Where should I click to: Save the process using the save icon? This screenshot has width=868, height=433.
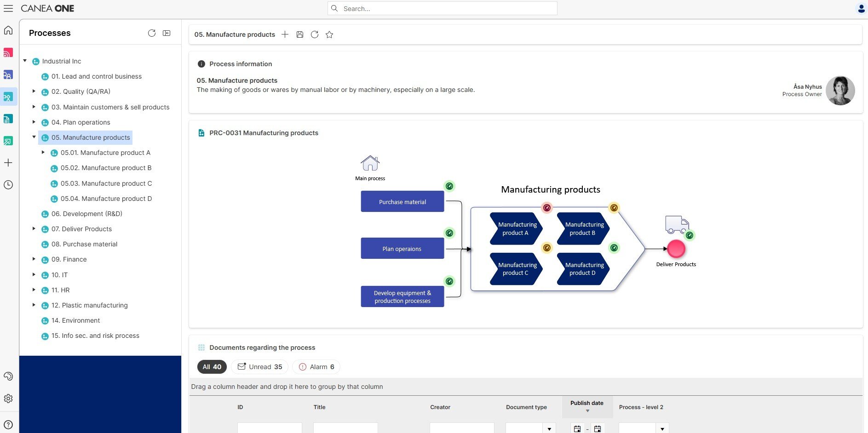(300, 34)
